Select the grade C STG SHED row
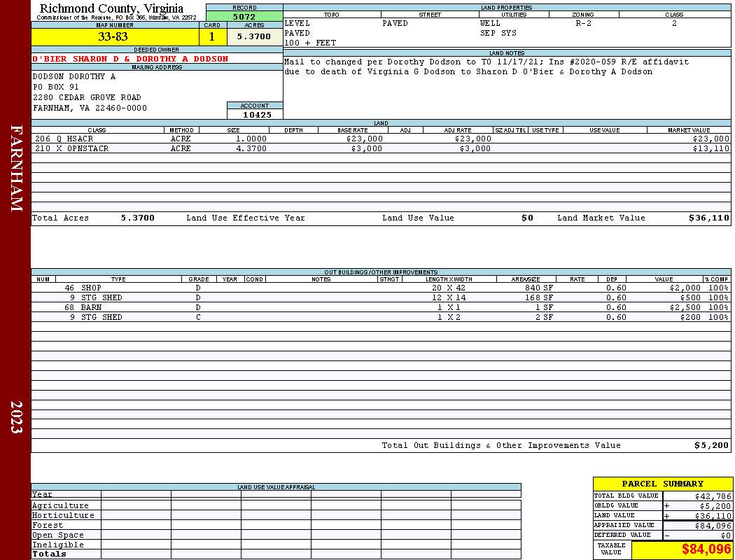The width and height of the screenshot is (735, 560). [381, 317]
